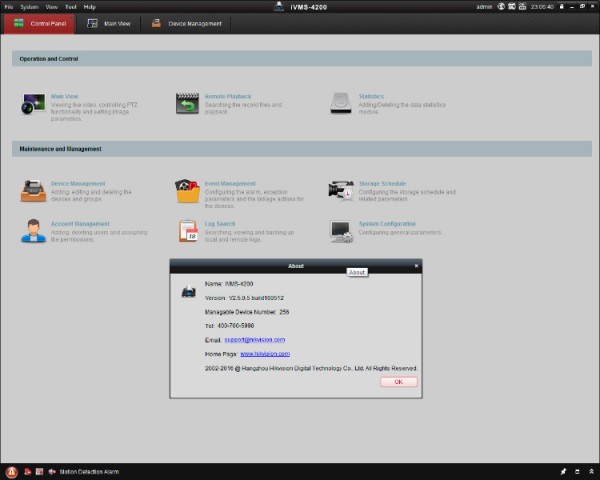
Task: Click the globe network icon in title bar
Action: click(x=501, y=7)
